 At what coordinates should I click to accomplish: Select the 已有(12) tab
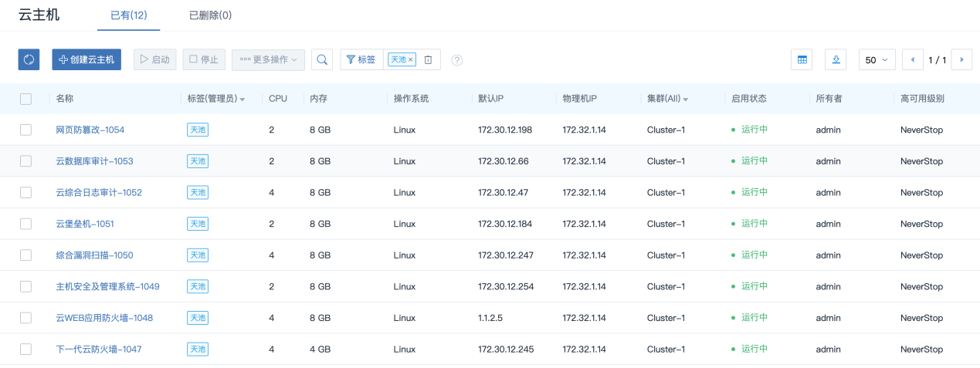click(129, 15)
